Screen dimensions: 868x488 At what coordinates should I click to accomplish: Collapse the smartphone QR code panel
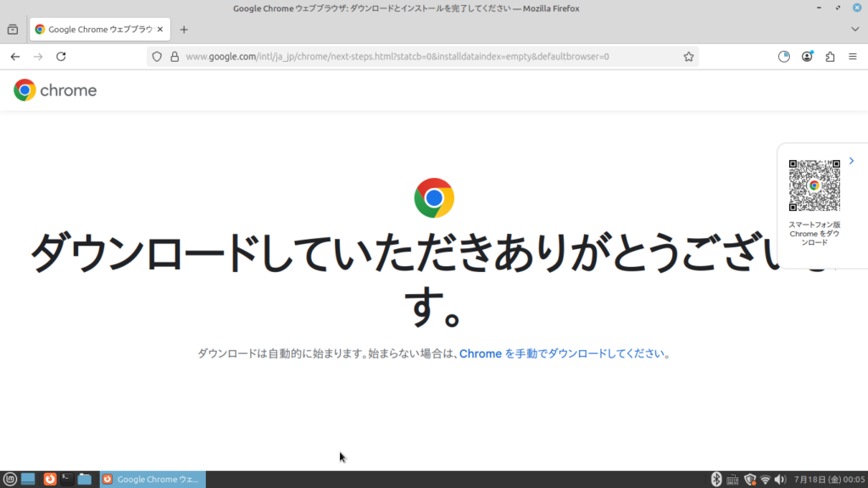click(851, 161)
